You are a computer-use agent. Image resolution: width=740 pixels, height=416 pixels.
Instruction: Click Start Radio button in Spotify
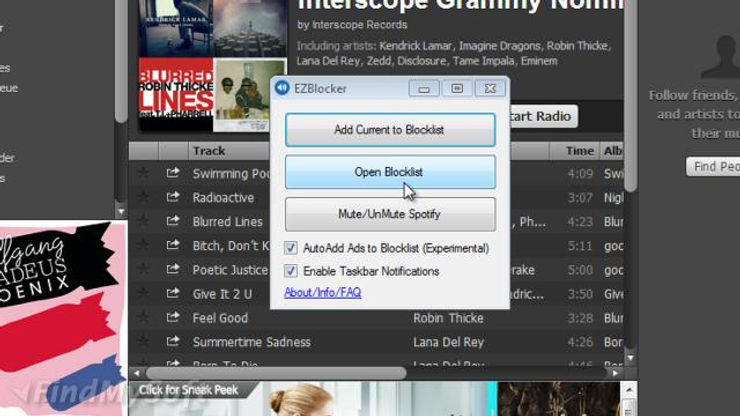point(543,116)
